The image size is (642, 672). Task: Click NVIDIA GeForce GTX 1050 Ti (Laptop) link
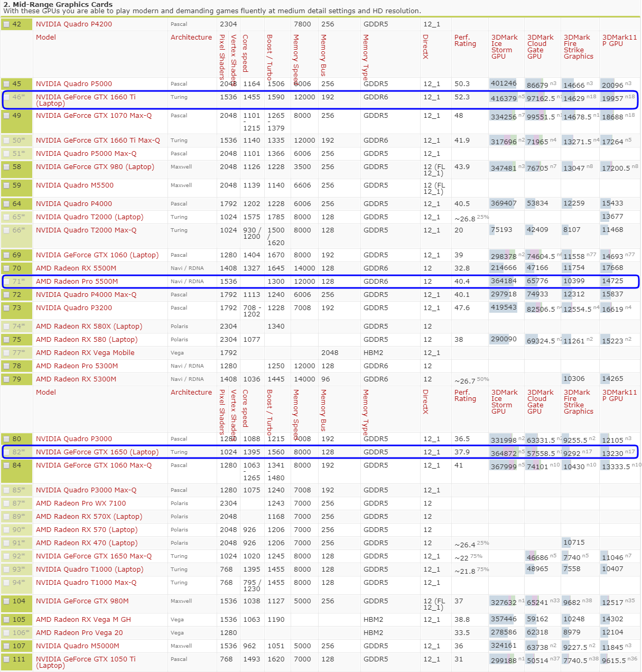[x=86, y=662]
